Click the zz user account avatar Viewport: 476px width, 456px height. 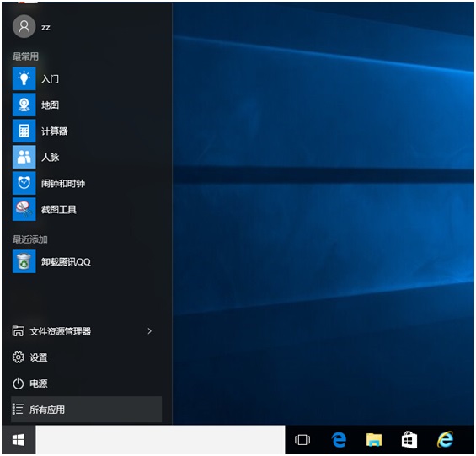24,26
